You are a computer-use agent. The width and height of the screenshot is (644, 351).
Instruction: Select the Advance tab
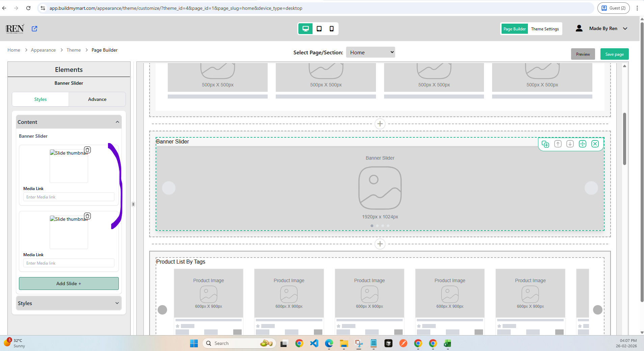coord(97,99)
